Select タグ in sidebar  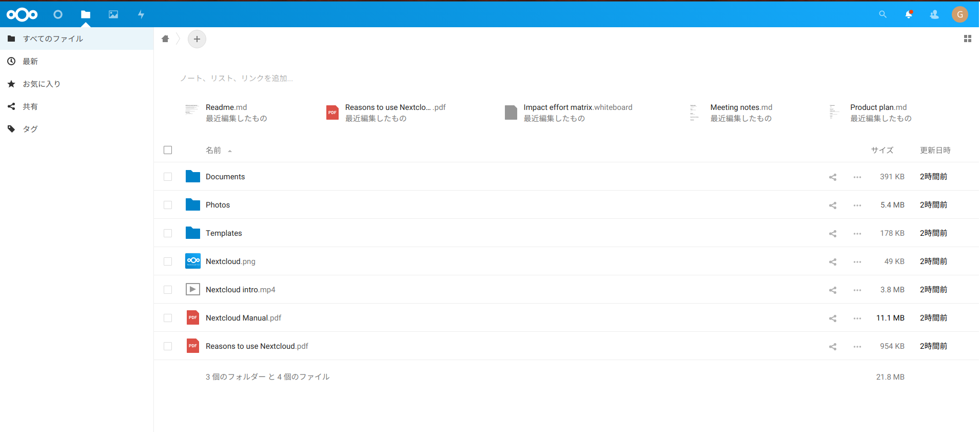tap(77, 129)
